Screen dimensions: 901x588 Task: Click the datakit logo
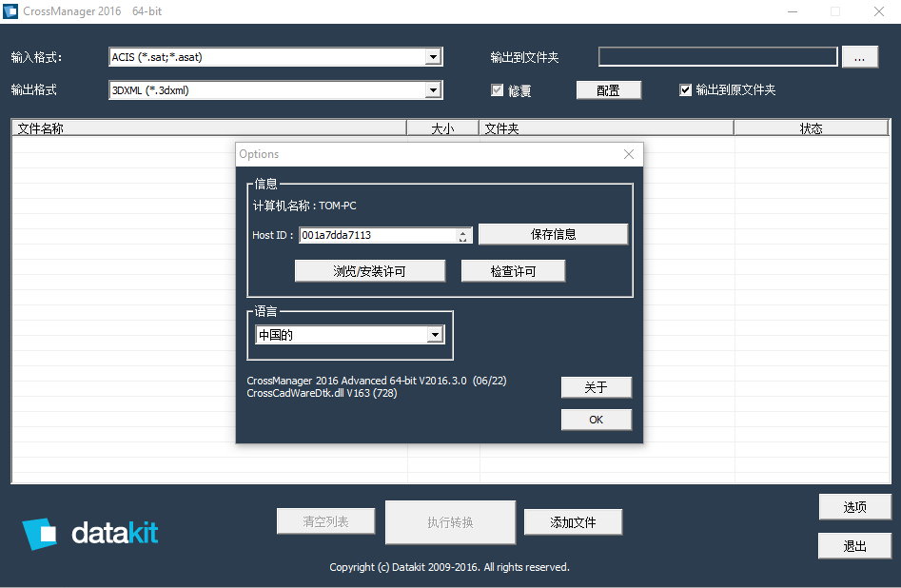pos(90,534)
